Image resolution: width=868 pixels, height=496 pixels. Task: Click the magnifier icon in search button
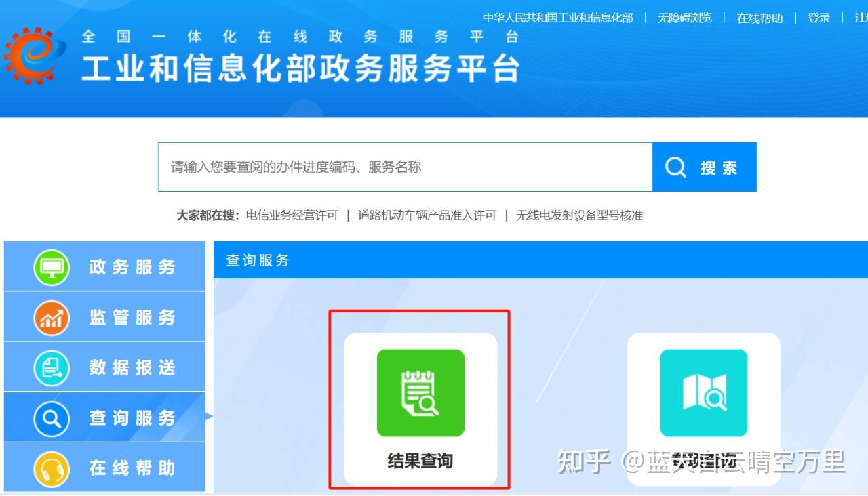pyautogui.click(x=675, y=167)
